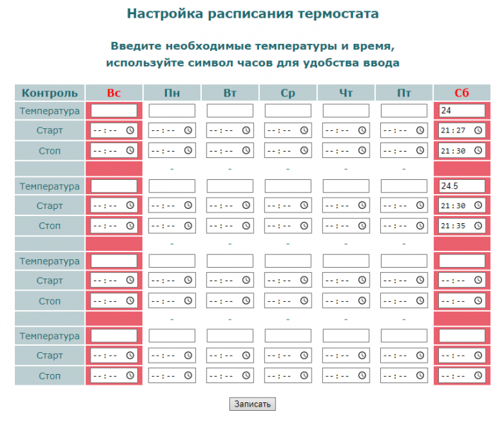Viewport: 504px width, 425px height.
Task: Click the Пн day header
Action: [x=172, y=93]
